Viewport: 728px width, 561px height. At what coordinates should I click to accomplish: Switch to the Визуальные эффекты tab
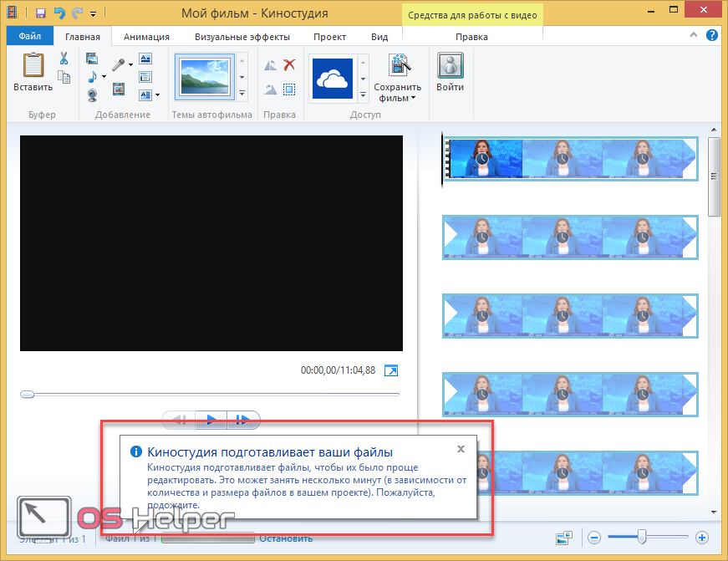pos(242,37)
